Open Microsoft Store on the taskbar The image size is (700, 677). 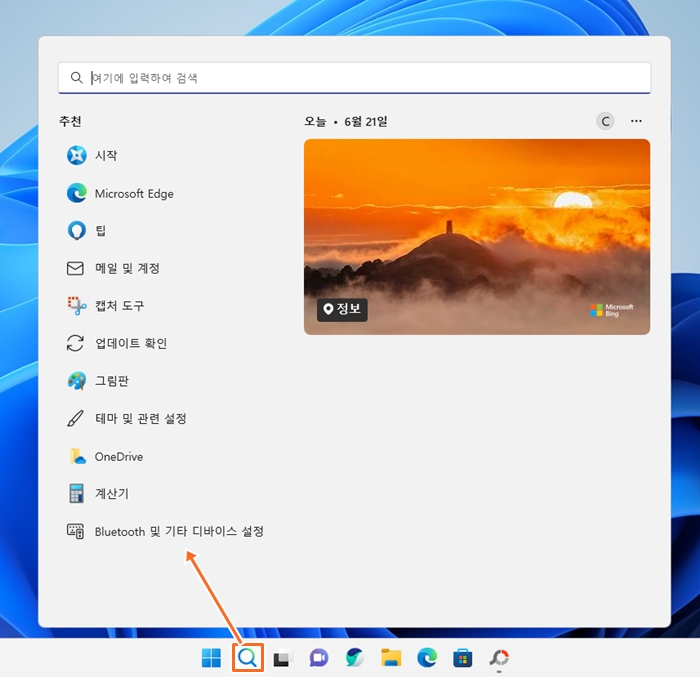pyautogui.click(x=463, y=658)
